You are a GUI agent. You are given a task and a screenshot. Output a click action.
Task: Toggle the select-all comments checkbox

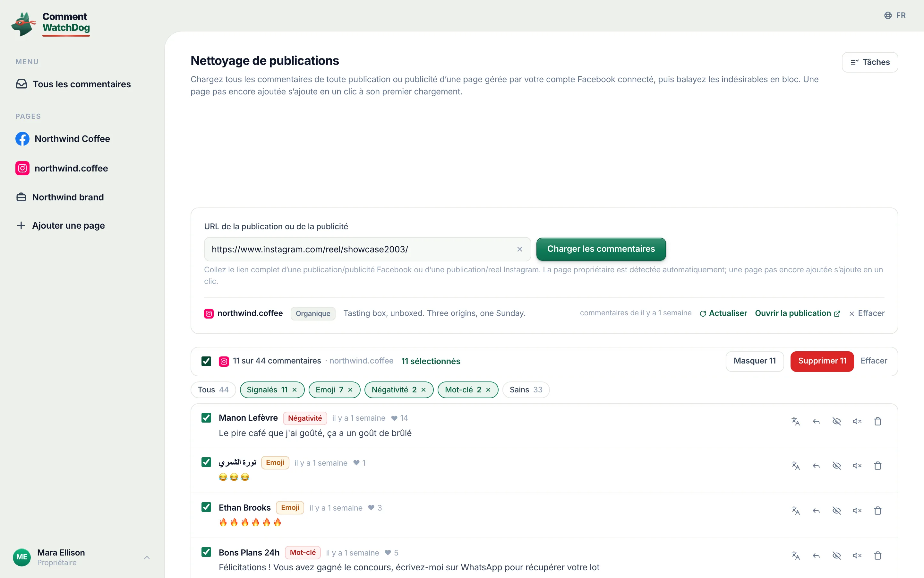[x=206, y=361]
